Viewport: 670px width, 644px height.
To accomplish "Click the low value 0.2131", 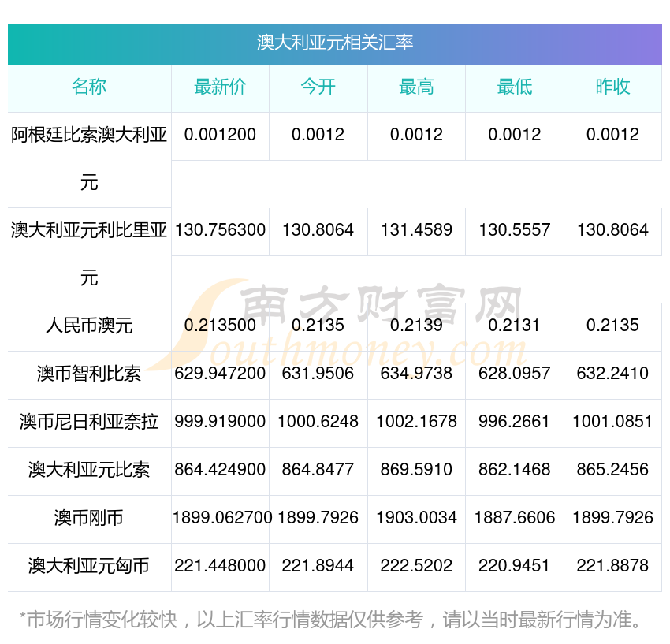I will click(515, 326).
